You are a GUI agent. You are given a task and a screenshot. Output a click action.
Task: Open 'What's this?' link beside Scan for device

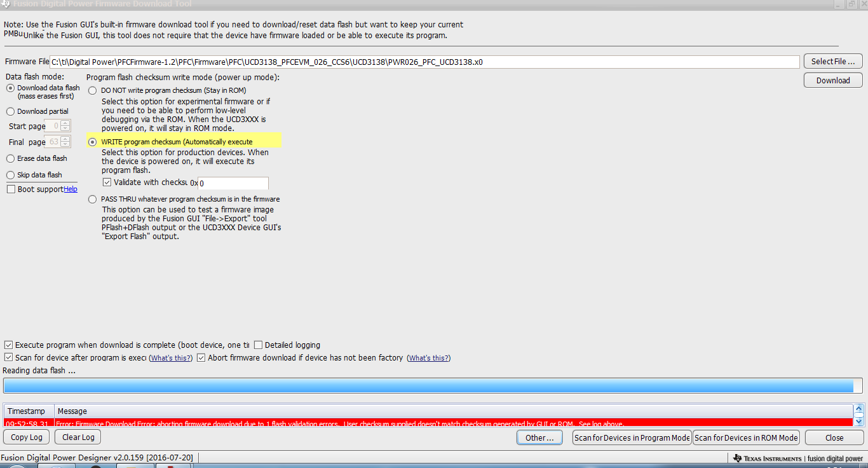pos(171,358)
